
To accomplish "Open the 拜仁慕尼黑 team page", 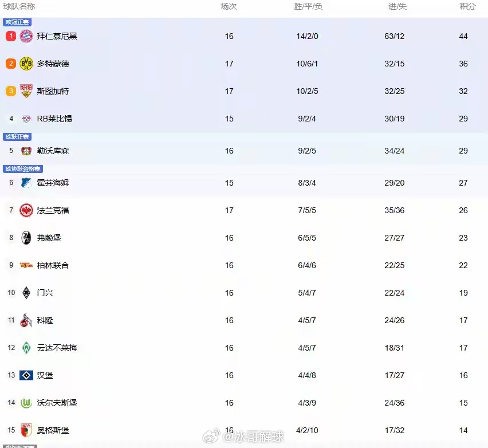I will click(57, 36).
